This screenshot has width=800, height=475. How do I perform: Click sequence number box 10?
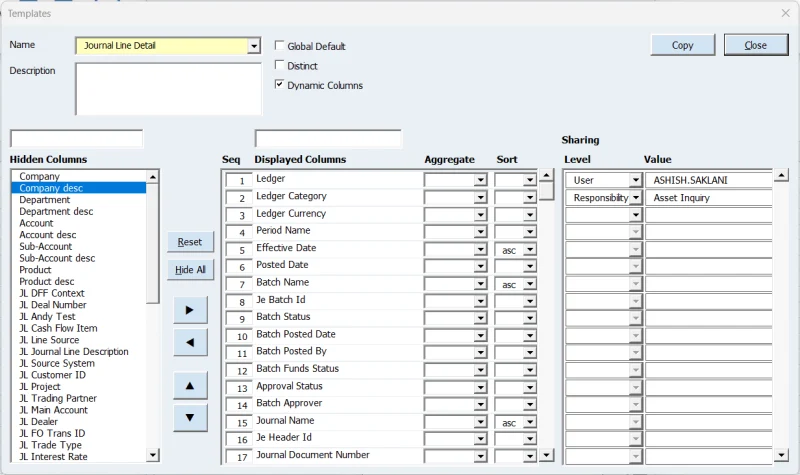click(x=239, y=336)
